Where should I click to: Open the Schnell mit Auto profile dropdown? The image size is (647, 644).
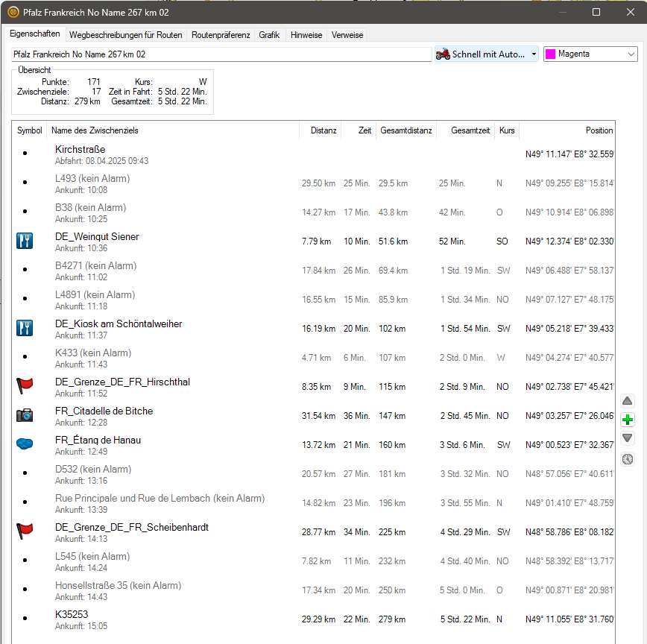point(487,54)
